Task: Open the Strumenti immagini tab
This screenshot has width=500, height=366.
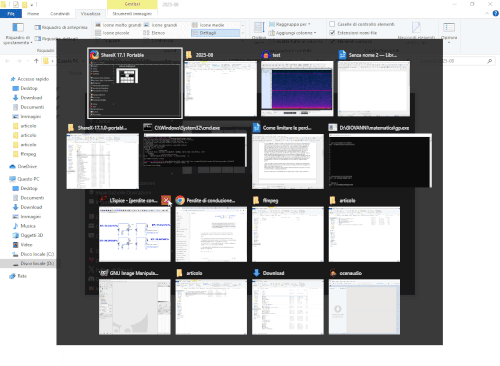Action: [x=132, y=14]
